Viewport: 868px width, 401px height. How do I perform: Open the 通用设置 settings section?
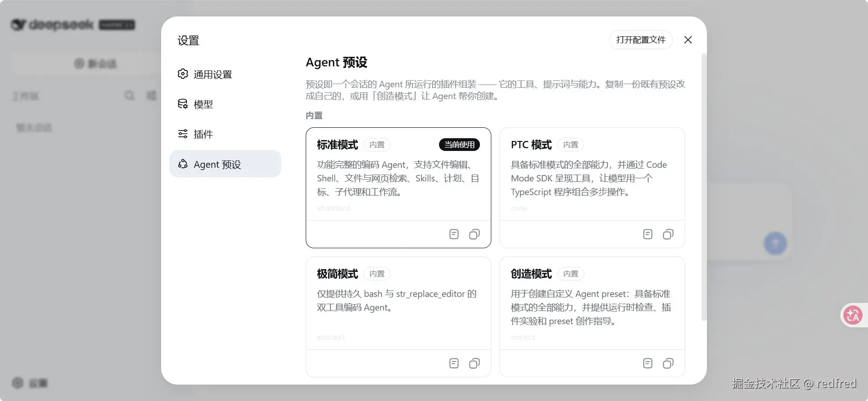225,74
